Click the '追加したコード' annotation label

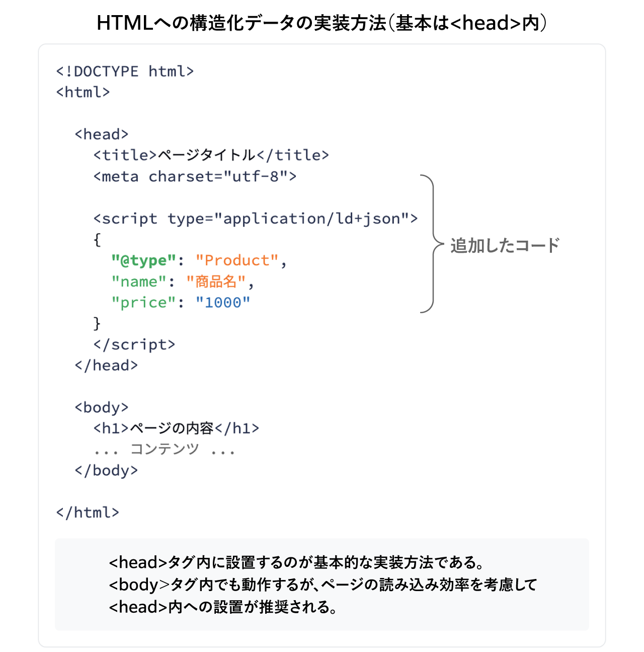pos(505,246)
